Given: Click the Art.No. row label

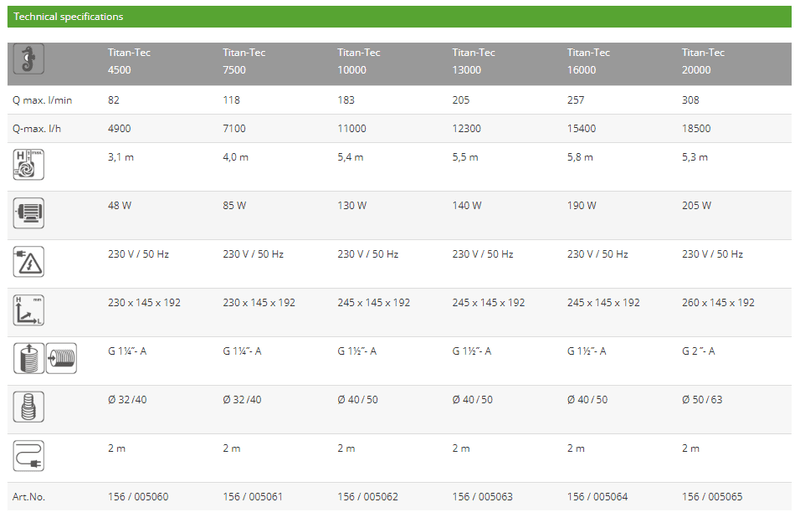Looking at the screenshot, I should click(29, 496).
